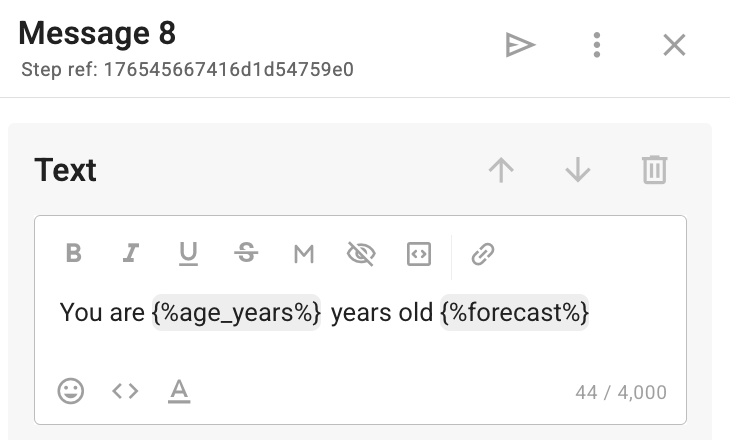Image resolution: width=730 pixels, height=440 pixels.
Task: Insert a hyperlink with link icon
Action: click(x=484, y=254)
